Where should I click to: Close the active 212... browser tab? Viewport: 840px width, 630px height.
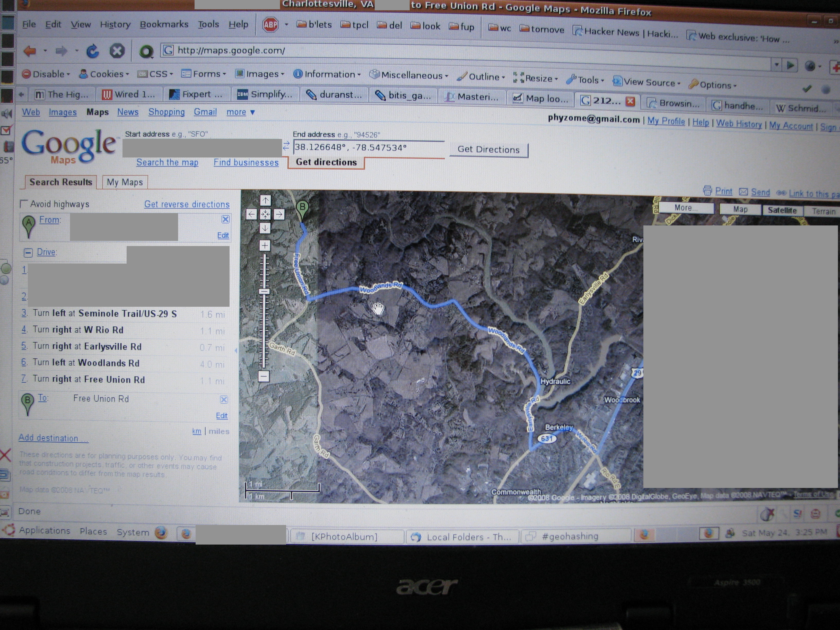pos(630,101)
